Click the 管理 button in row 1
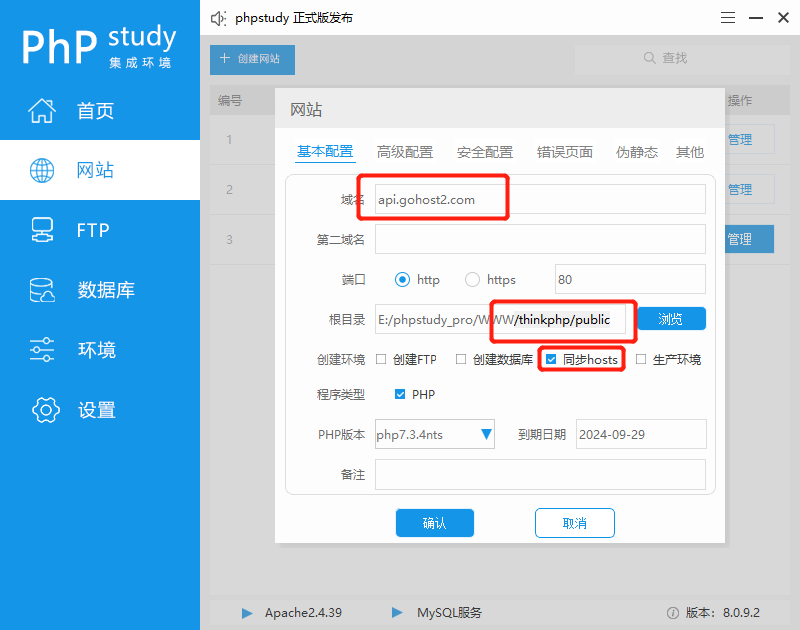Screen dimensions: 800x630 (x=749, y=139)
